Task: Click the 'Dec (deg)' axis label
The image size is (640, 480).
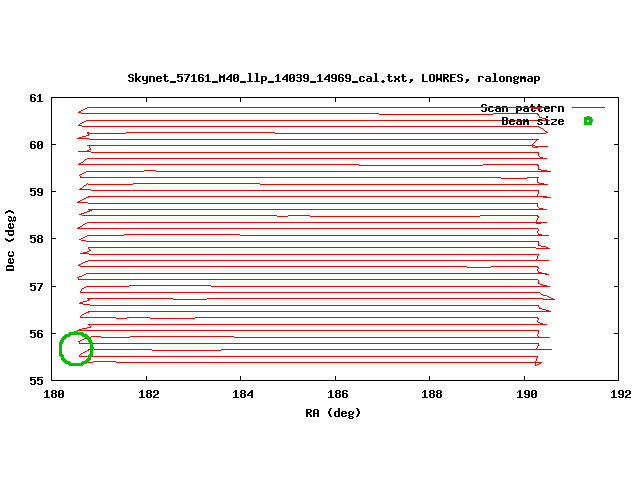Action: pyautogui.click(x=10, y=240)
